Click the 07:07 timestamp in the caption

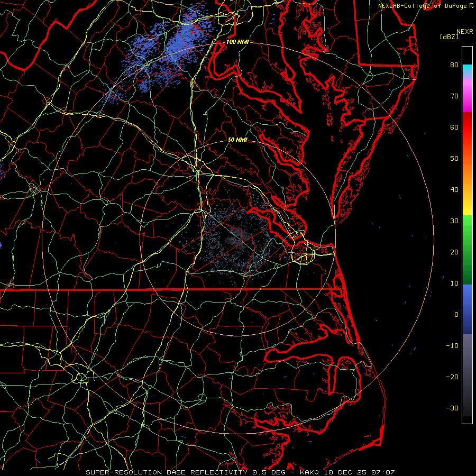click(x=383, y=472)
